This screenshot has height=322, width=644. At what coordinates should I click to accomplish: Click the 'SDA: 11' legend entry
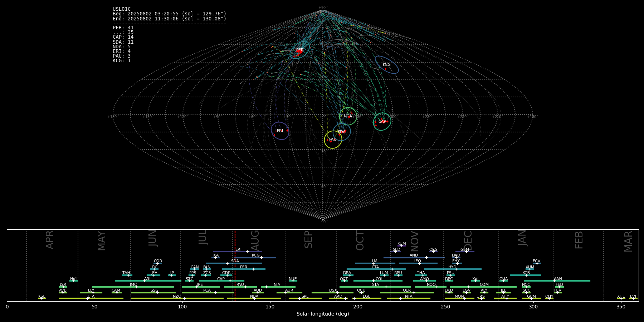pyautogui.click(x=123, y=42)
